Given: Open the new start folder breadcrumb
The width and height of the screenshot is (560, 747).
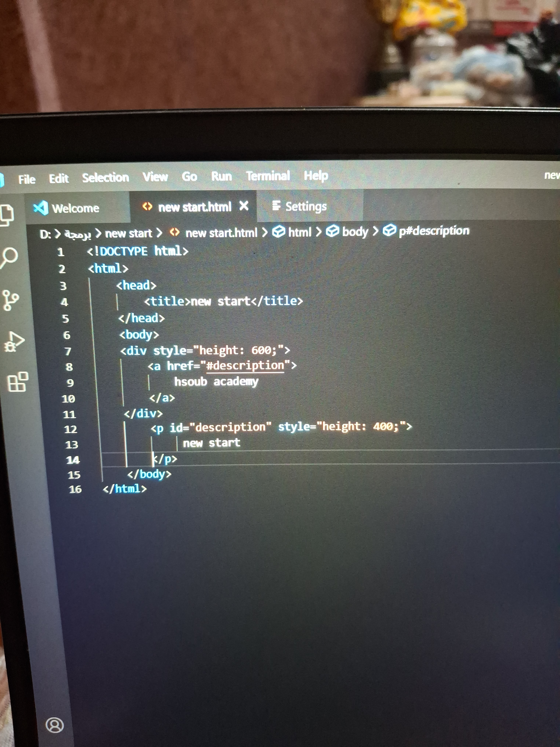Looking at the screenshot, I should (x=128, y=233).
